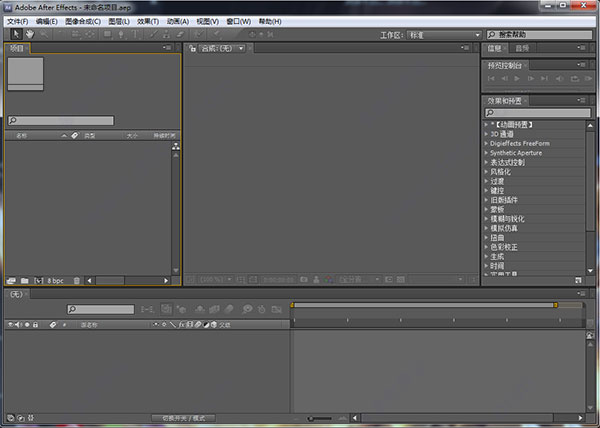Click the work area start yellow marker
This screenshot has height=428, width=600.
[292, 305]
